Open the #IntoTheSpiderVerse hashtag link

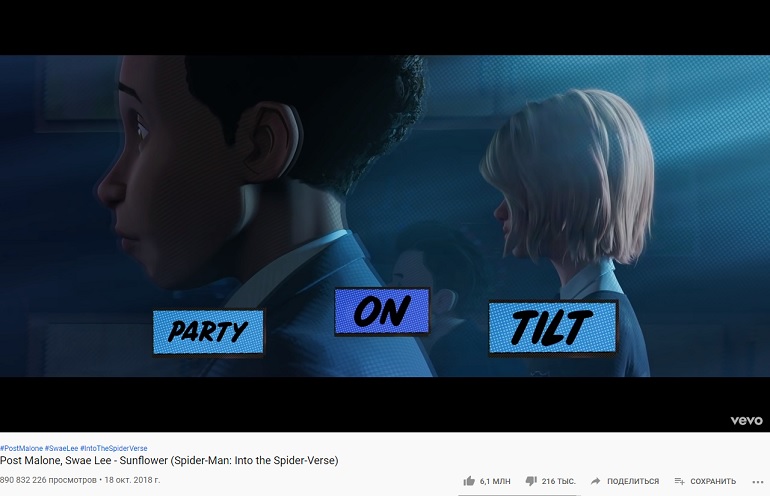[114, 448]
